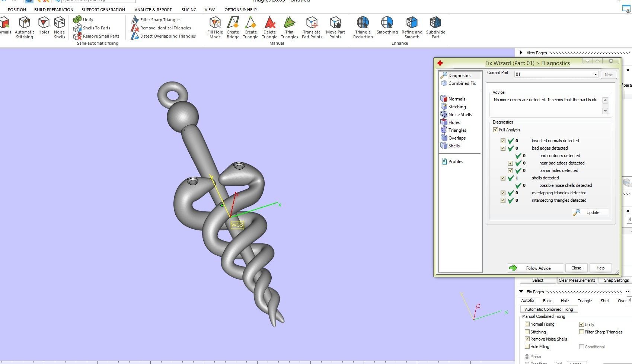Open Combined Fix page in wizard
The height and width of the screenshot is (364, 632).
(x=459, y=83)
